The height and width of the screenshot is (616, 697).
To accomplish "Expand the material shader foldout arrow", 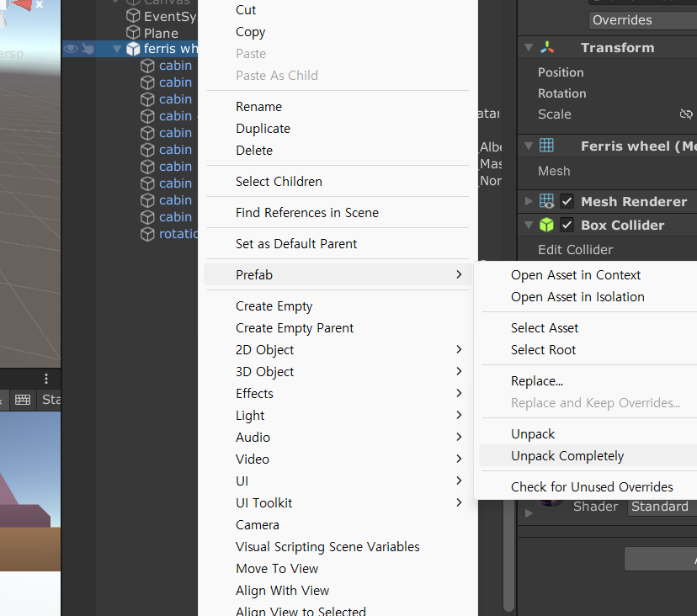I will tap(529, 513).
